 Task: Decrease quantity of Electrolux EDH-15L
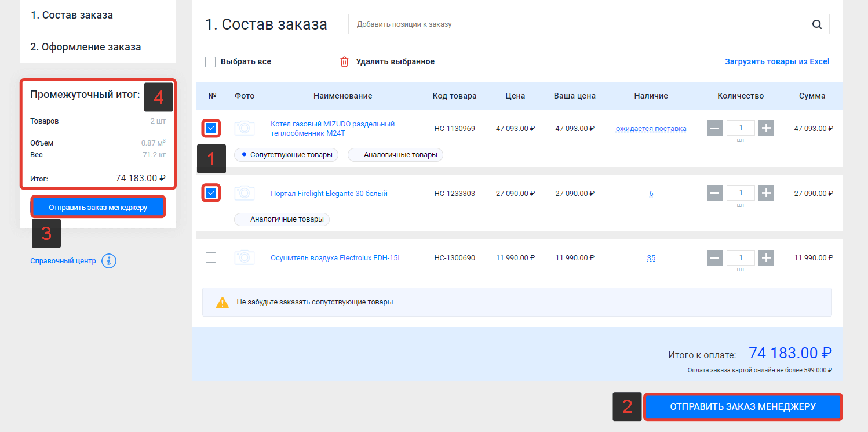pyautogui.click(x=714, y=257)
